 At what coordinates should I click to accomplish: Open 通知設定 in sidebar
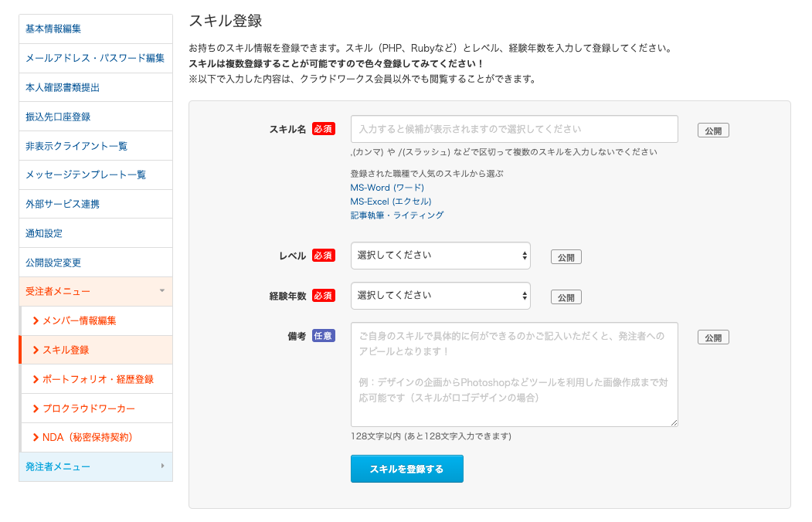[96, 233]
